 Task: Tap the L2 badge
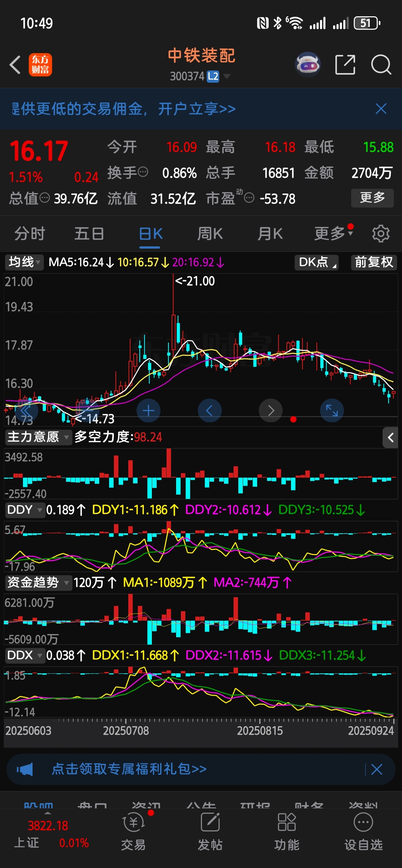click(213, 77)
